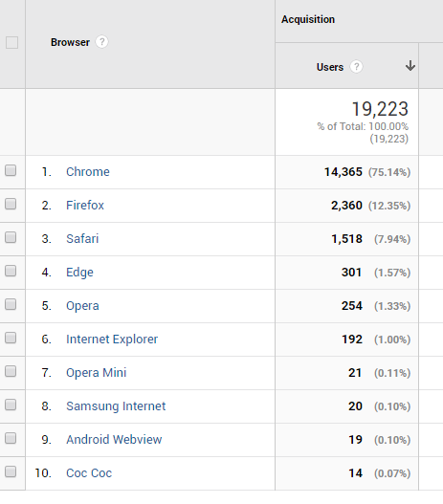Click the Android Webview value 19
This screenshot has width=443, height=504.
tap(356, 439)
